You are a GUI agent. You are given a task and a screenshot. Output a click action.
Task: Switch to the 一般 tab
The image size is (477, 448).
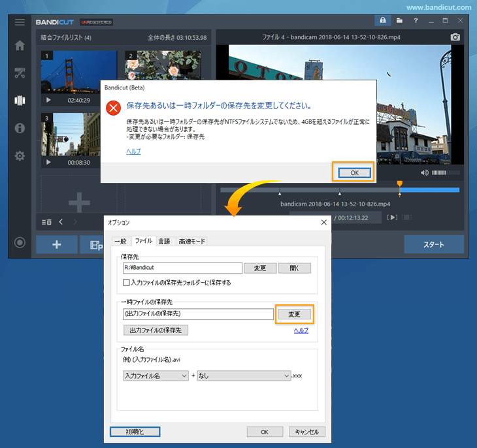[121, 241]
